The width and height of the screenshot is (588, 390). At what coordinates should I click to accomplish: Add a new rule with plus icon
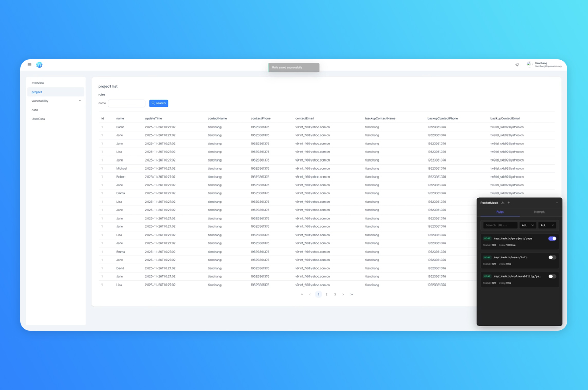tap(509, 203)
